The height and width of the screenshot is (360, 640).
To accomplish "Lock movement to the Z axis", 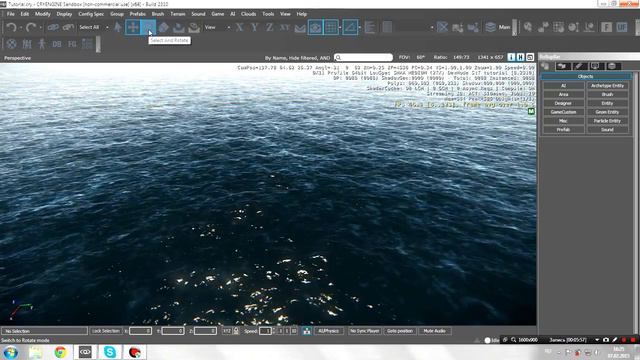I will click(x=269, y=27).
